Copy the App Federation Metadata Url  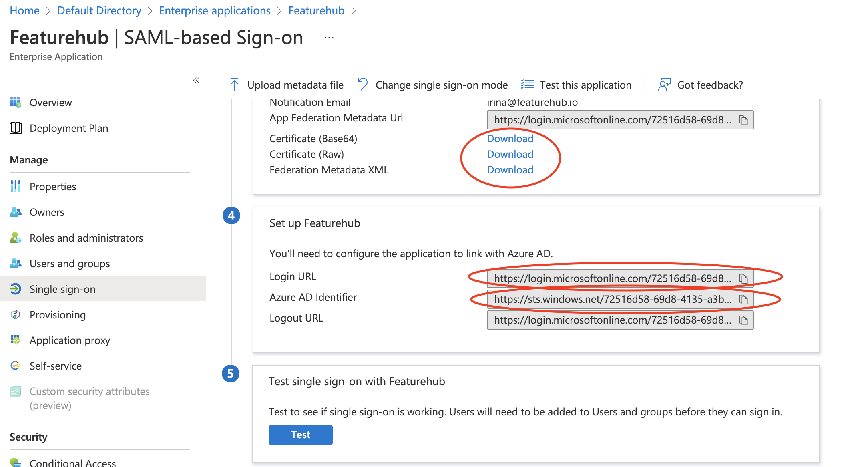tap(743, 119)
